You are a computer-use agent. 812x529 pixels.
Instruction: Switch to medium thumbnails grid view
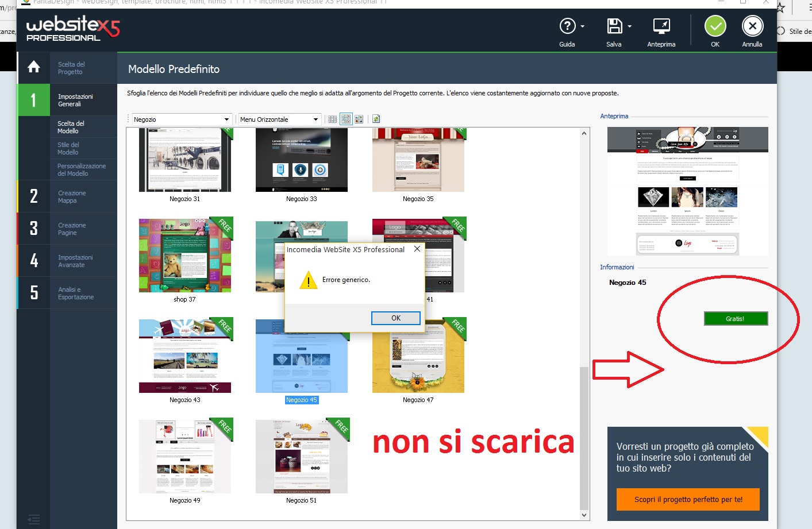346,119
